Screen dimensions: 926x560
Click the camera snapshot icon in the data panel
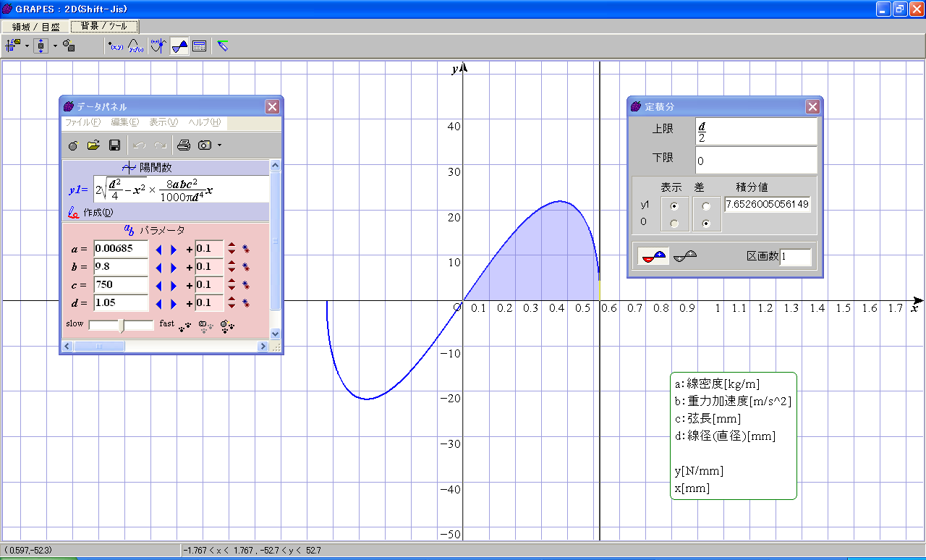pos(205,145)
